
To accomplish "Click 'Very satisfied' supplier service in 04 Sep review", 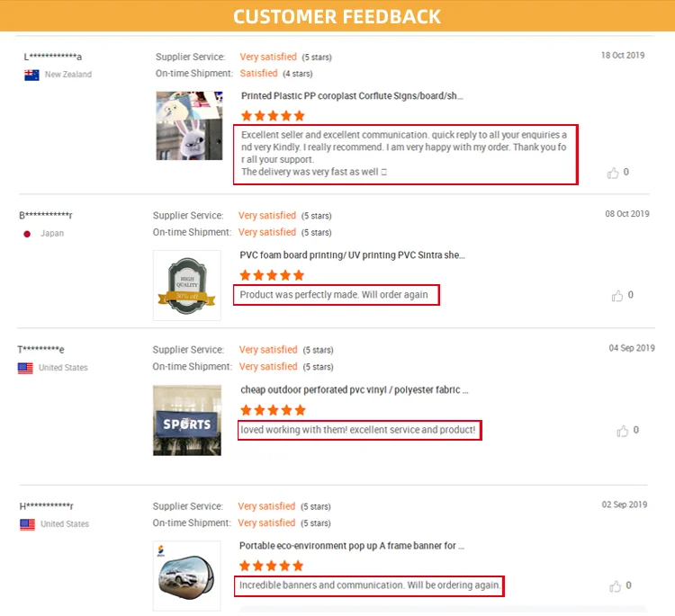I will pos(268,350).
